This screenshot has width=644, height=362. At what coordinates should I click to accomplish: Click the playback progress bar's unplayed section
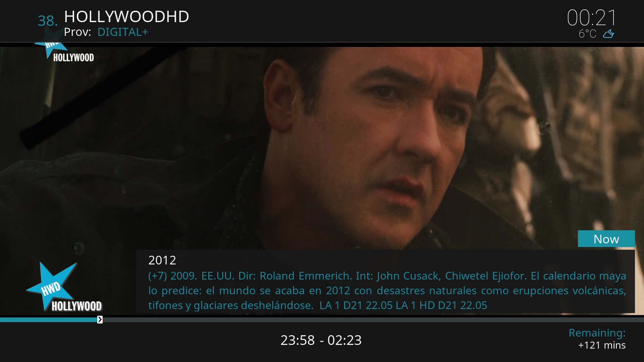click(x=373, y=320)
